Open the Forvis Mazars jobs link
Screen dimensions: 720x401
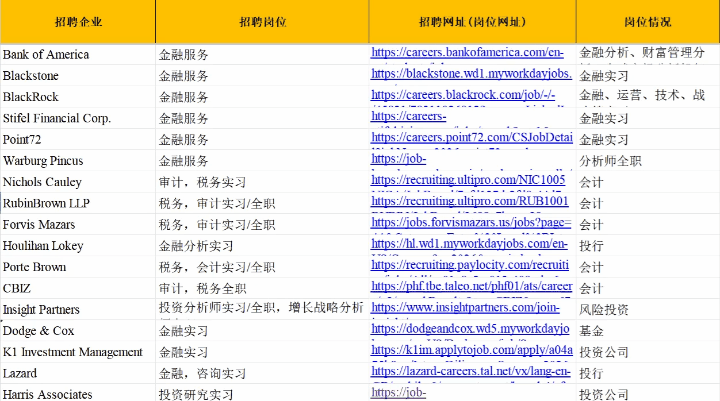pos(471,222)
